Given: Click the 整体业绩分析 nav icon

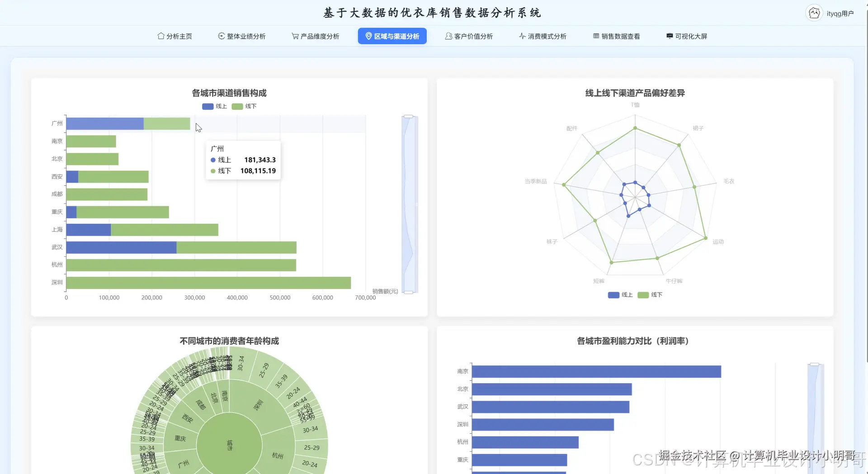Looking at the screenshot, I should [222, 36].
